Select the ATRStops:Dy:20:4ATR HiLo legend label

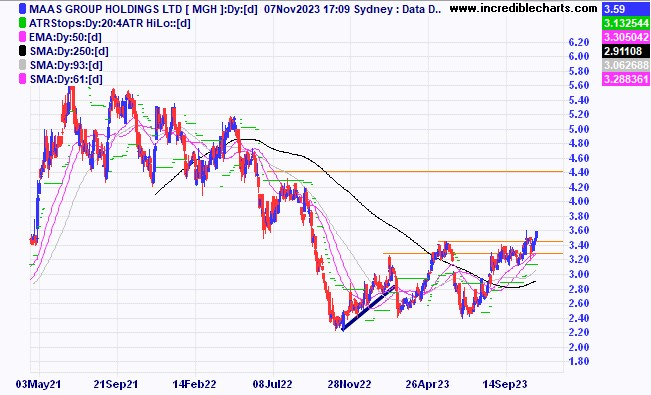(110, 23)
